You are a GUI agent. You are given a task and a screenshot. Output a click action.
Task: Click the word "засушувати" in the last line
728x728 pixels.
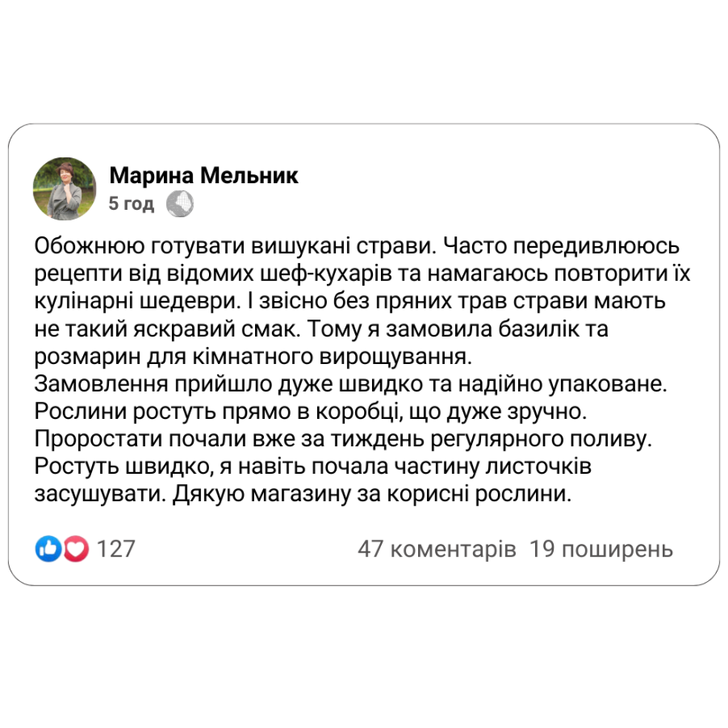(x=99, y=494)
